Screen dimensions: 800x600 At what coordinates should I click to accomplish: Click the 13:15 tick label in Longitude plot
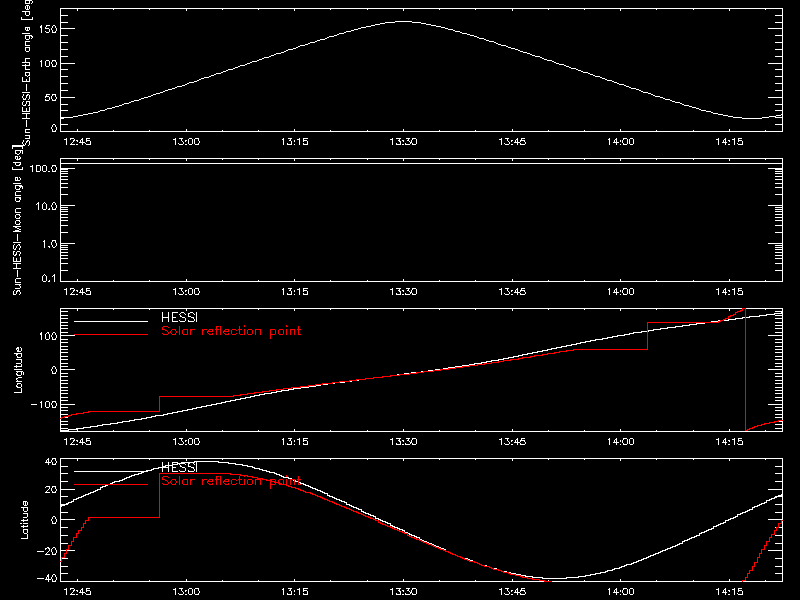coord(294,442)
